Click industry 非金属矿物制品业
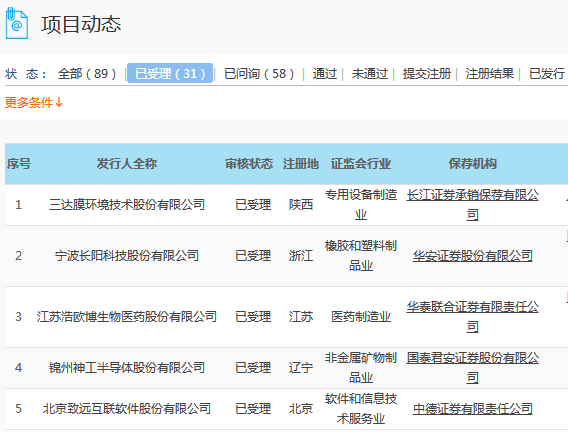The height and width of the screenshot is (432, 568). (x=361, y=368)
